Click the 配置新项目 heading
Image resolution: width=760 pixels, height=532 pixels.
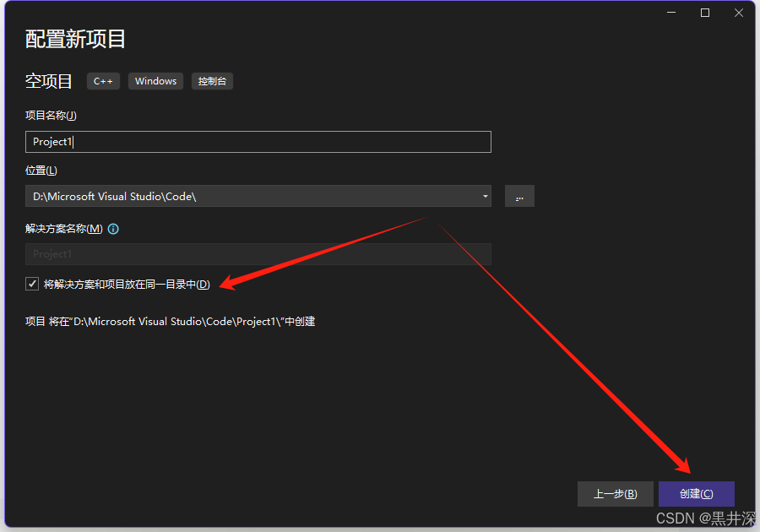click(75, 39)
